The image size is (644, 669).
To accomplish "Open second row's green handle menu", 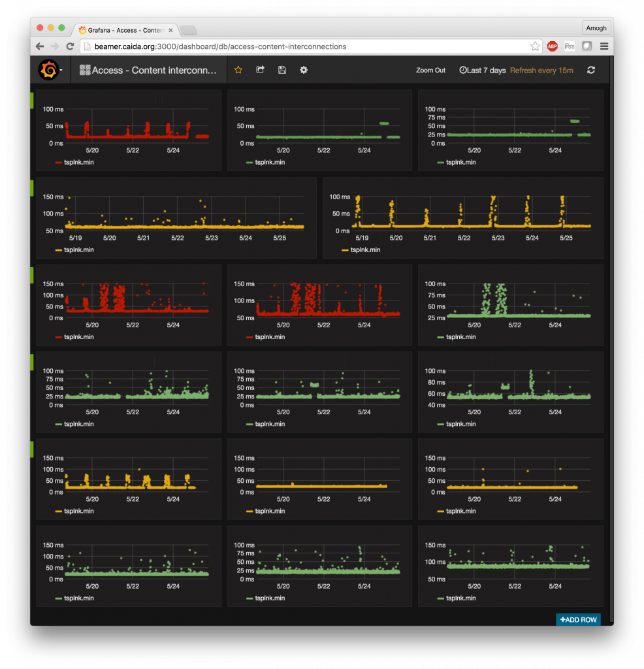I will coord(32,188).
